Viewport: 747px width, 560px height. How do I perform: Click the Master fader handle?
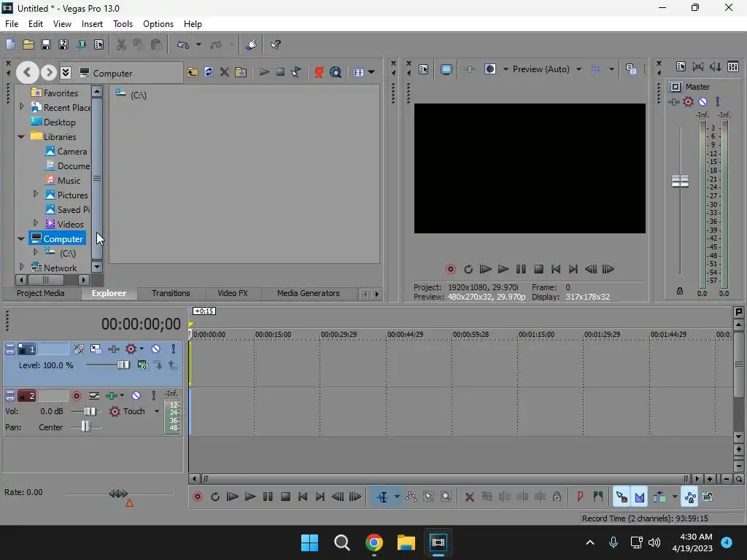[x=680, y=181]
